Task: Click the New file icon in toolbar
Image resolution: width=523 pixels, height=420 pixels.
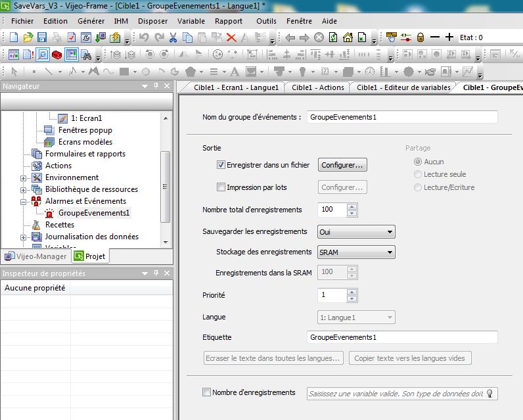Action: [x=13, y=37]
